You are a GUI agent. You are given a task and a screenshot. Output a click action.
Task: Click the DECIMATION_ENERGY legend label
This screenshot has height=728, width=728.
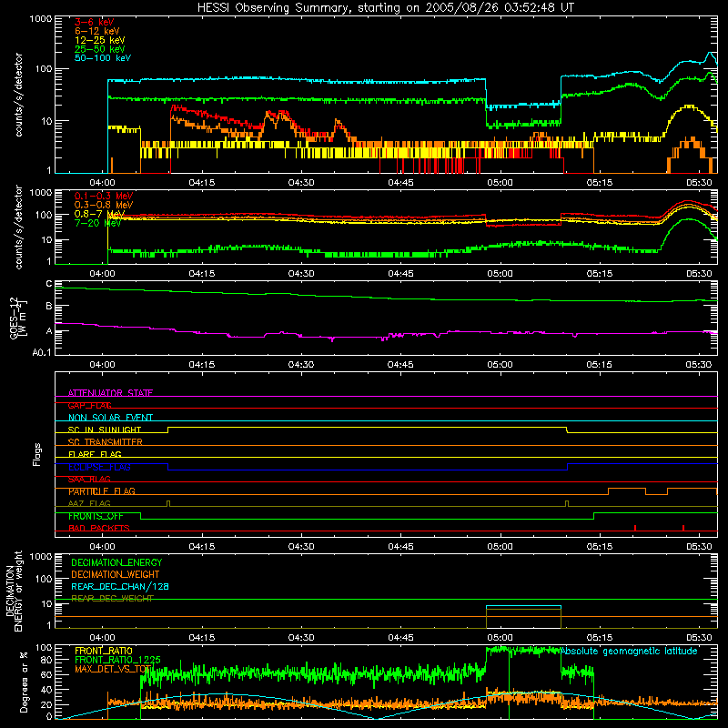tap(116, 562)
